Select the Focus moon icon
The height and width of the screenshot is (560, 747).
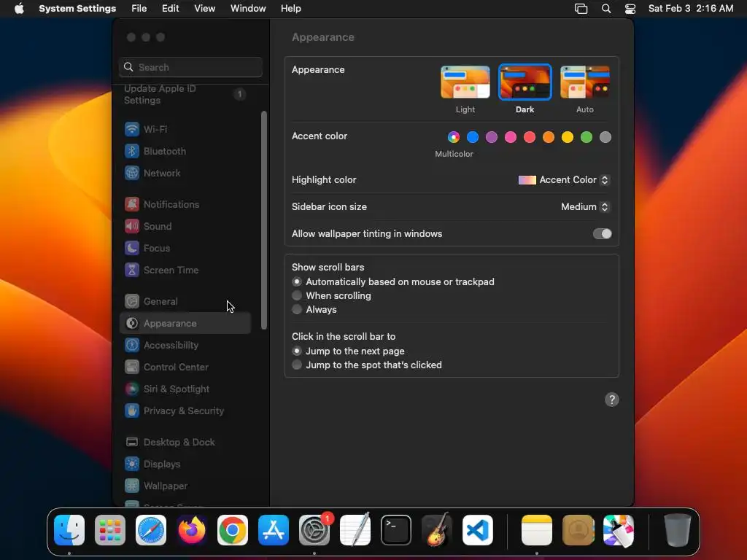pos(132,248)
